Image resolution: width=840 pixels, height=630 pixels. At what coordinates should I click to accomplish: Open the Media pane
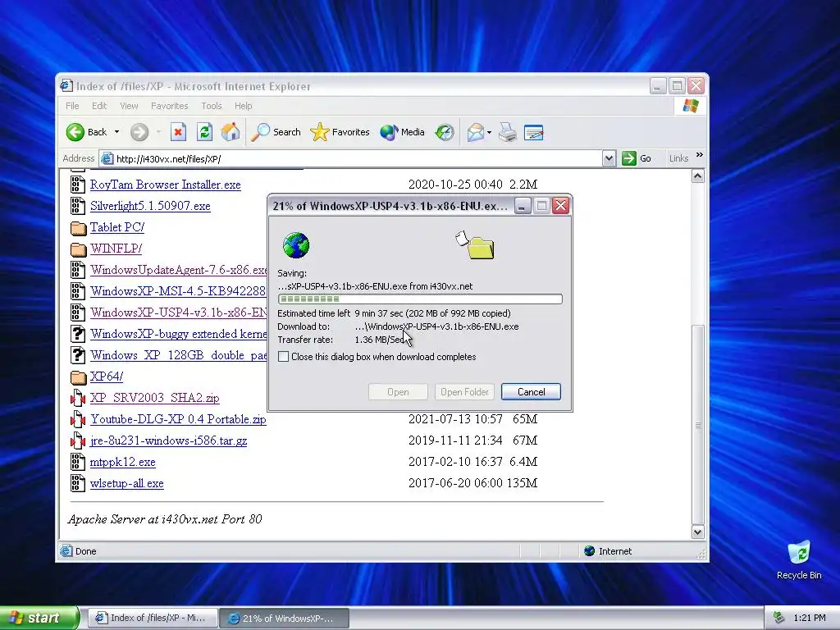tap(402, 132)
